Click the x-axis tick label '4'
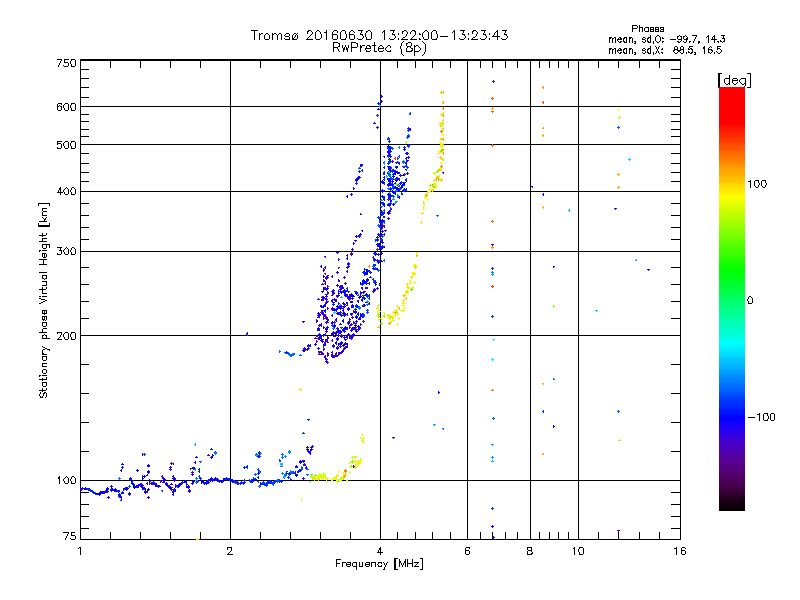Screen dimensions: 800x600 click(x=380, y=551)
